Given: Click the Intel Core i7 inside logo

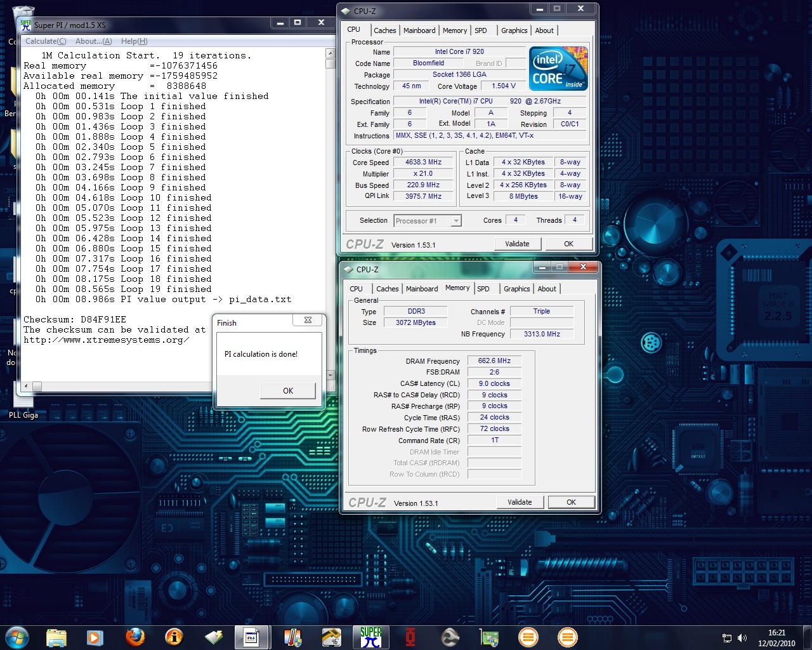Looking at the screenshot, I should click(x=558, y=69).
